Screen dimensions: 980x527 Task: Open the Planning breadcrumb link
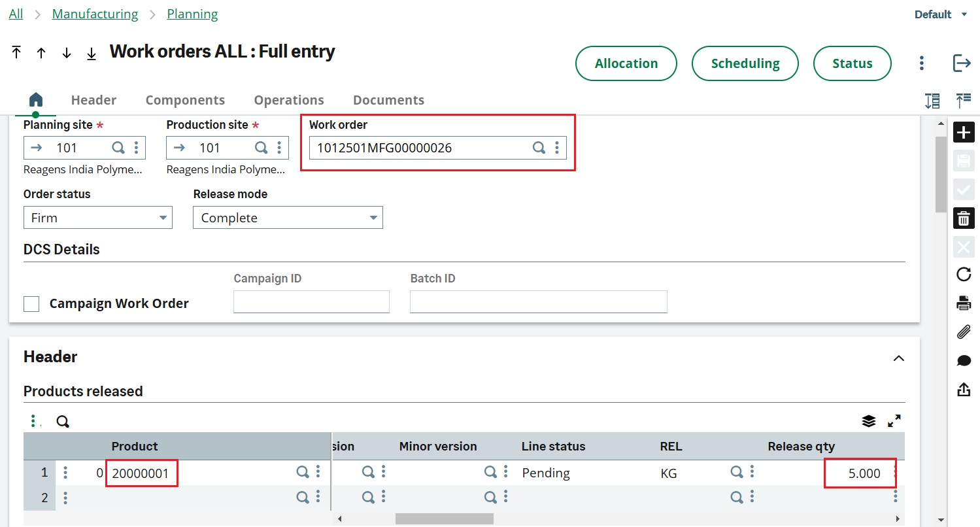192,14
